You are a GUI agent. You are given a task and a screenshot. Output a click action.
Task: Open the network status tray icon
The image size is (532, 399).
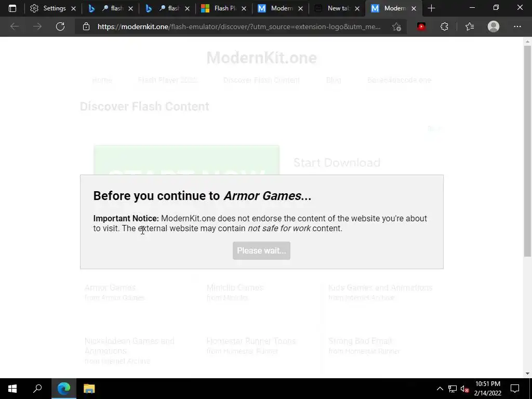453,389
